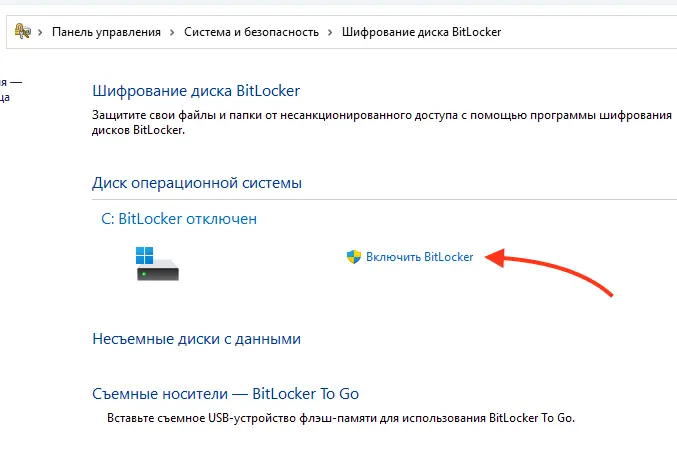Open the chevron after Система и безопасность
The height and width of the screenshot is (450, 677).
pyautogui.click(x=330, y=32)
